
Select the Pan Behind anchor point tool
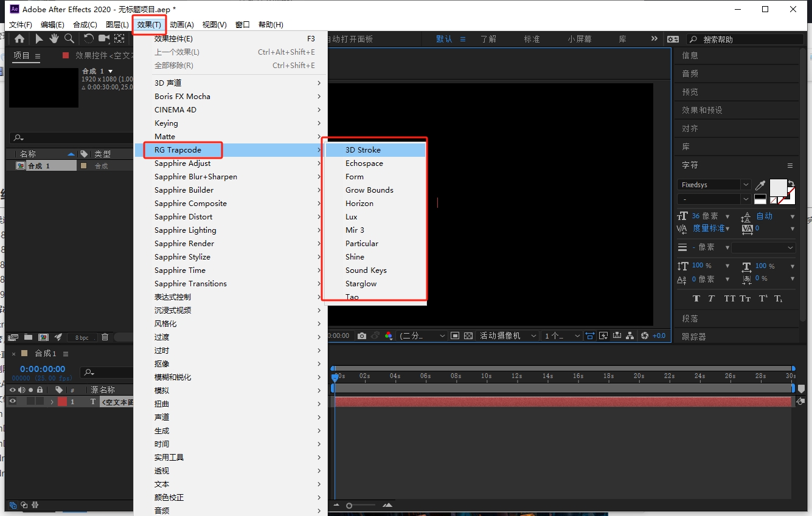pyautogui.click(x=119, y=38)
